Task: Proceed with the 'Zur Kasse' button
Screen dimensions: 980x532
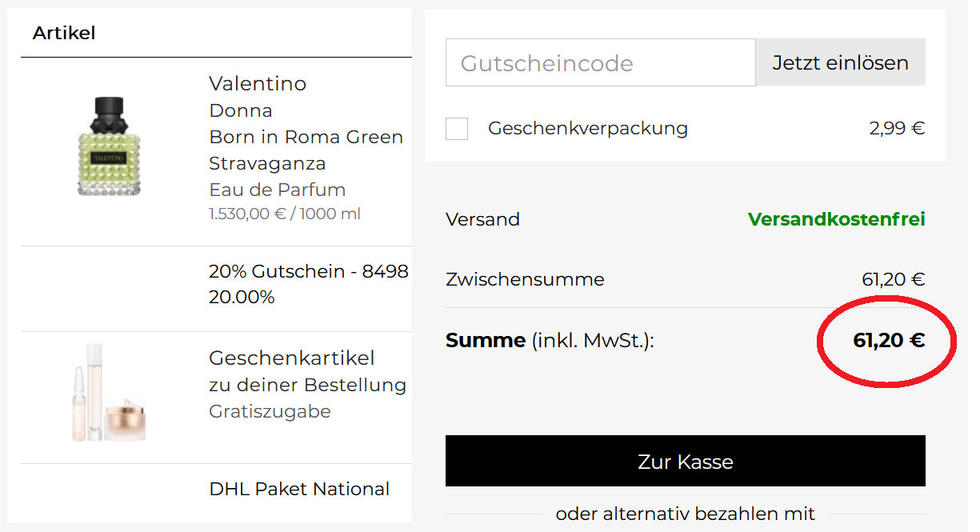Action: click(685, 462)
